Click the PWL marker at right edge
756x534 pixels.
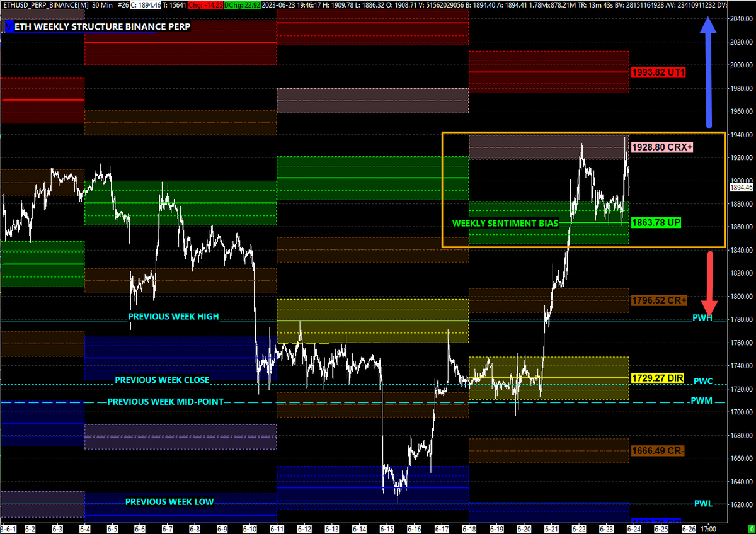coord(703,503)
